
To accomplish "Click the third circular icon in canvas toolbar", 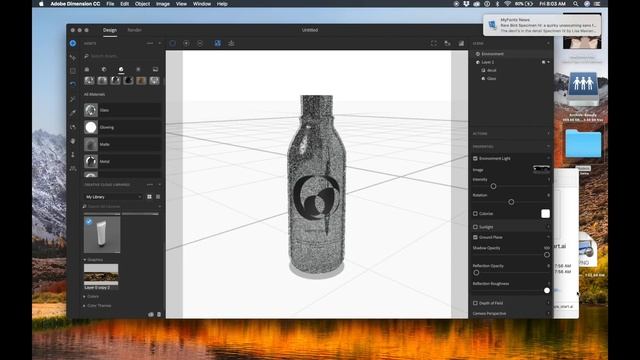I will (x=200, y=43).
